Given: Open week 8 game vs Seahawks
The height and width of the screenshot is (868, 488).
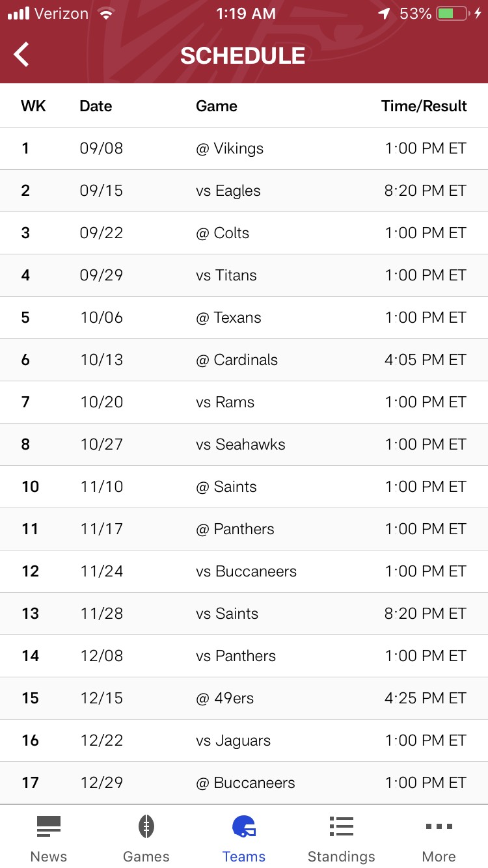Looking at the screenshot, I should (244, 444).
